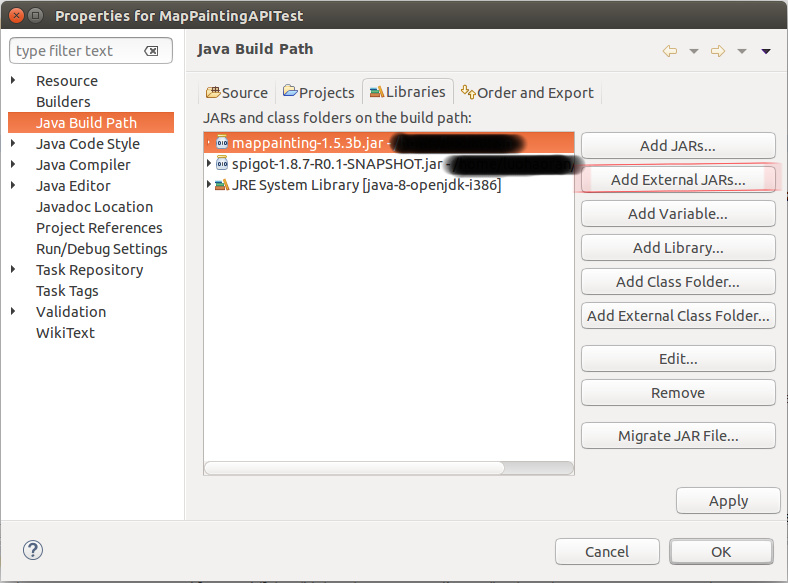This screenshot has height=583, width=788.
Task: Expand the Java Code Style node
Action: [x=14, y=144]
